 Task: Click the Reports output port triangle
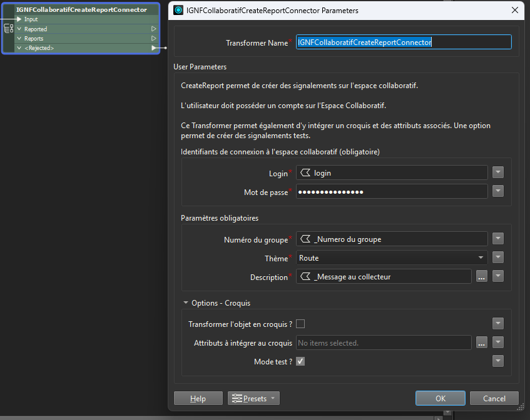click(153, 39)
